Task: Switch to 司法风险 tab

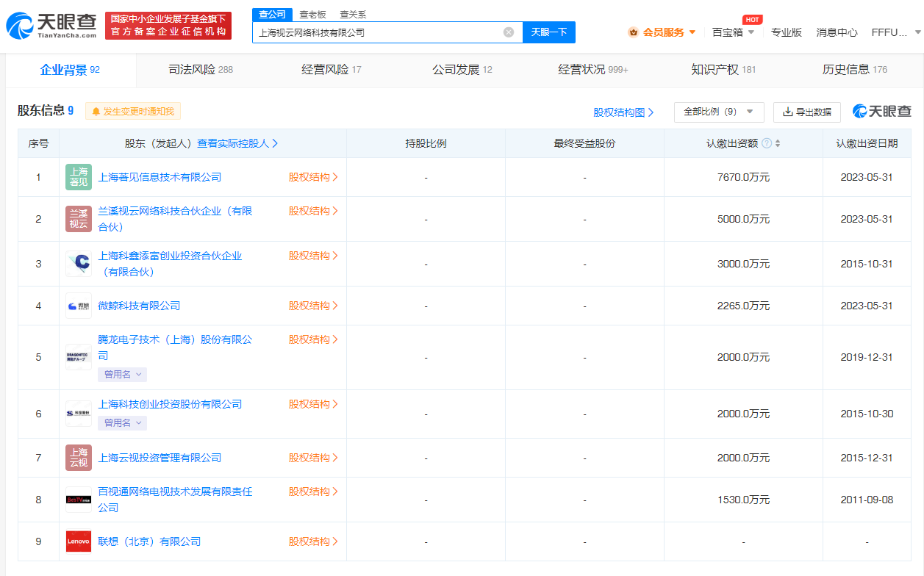Action: point(201,70)
